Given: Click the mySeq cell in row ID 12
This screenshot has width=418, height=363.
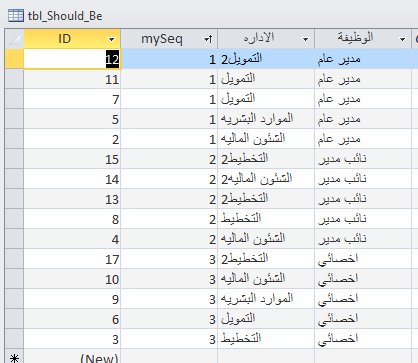Looking at the screenshot, I should (169, 59).
